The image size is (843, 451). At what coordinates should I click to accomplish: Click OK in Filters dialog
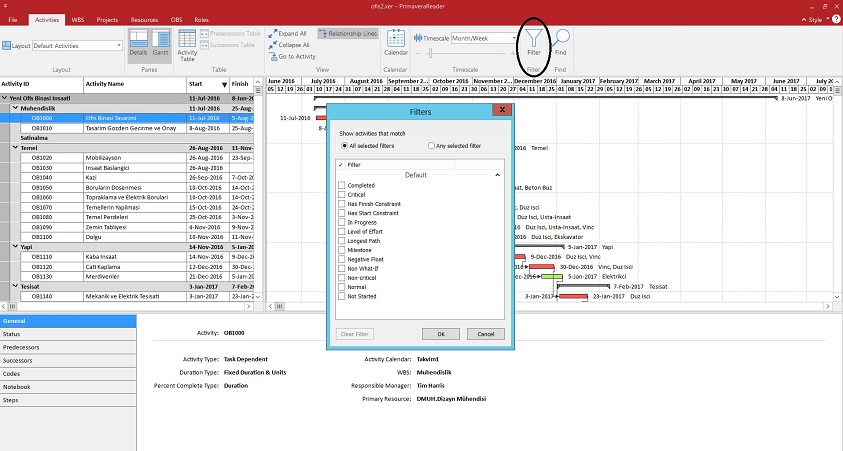pyautogui.click(x=440, y=333)
